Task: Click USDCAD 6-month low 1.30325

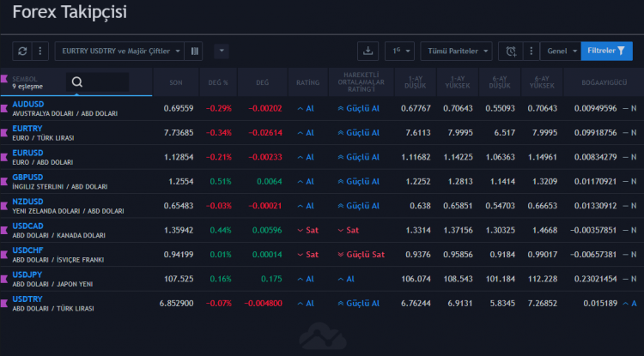Action: [501, 230]
